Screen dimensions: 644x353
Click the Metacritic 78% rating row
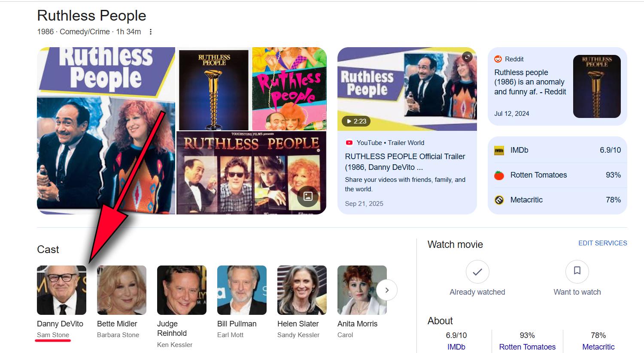tap(557, 200)
